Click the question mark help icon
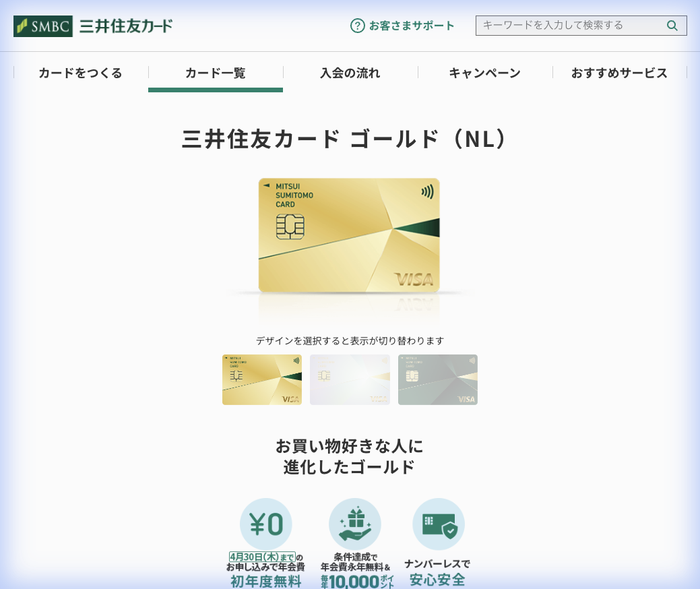 [356, 25]
